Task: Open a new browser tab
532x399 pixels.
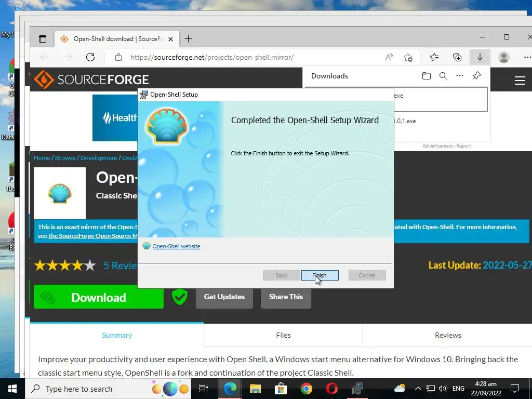Action: 188,39
